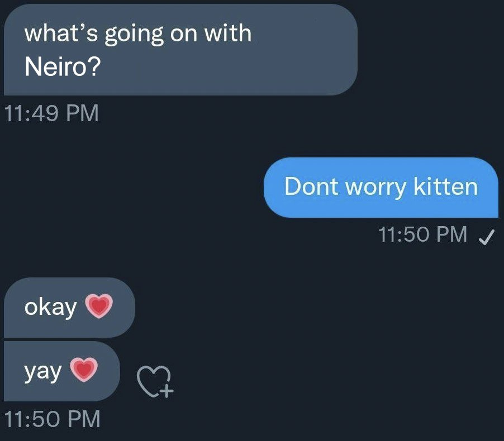This screenshot has height=441, width=504.
Task: Tap the "okay" message bubble
Action: [69, 307]
